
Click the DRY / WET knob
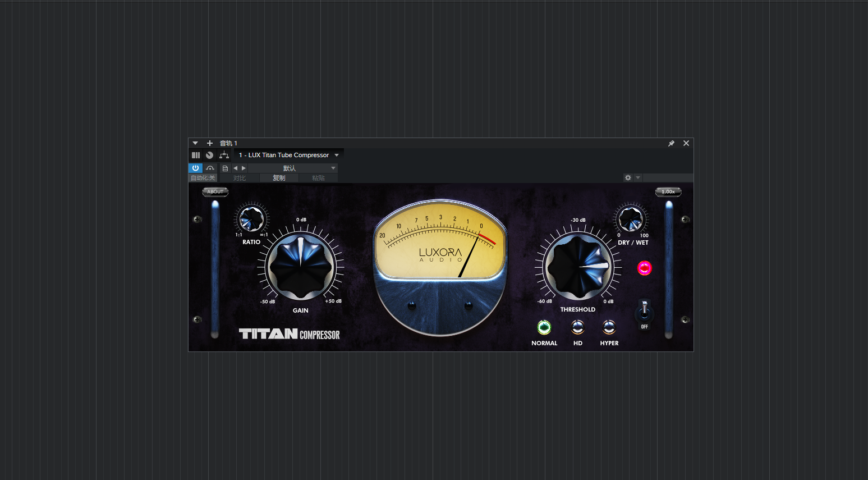click(631, 219)
